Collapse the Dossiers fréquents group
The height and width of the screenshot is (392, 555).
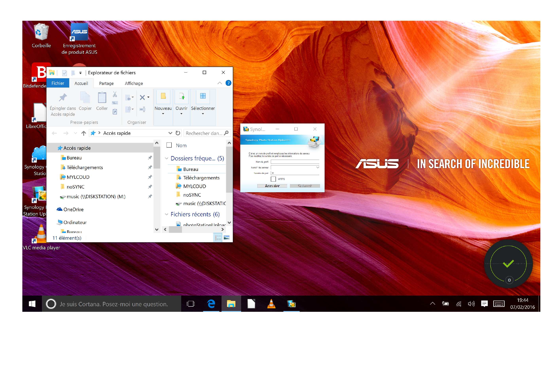167,158
